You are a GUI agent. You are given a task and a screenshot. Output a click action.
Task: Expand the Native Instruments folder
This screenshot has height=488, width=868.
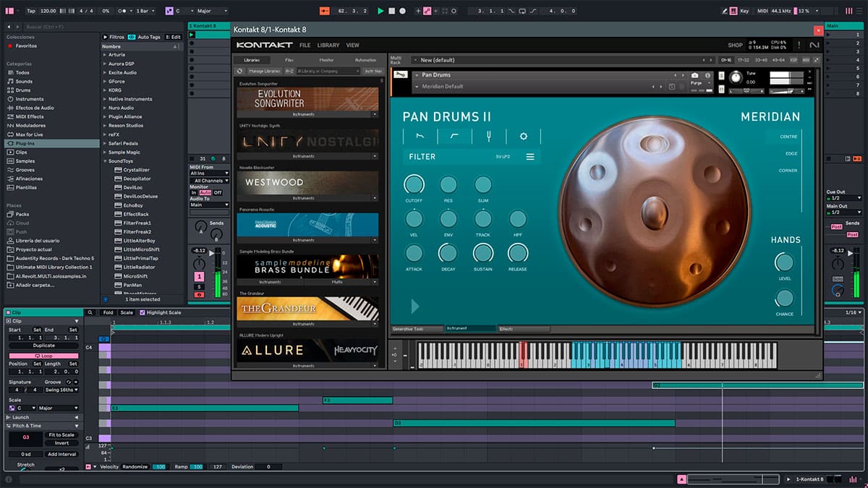105,99
